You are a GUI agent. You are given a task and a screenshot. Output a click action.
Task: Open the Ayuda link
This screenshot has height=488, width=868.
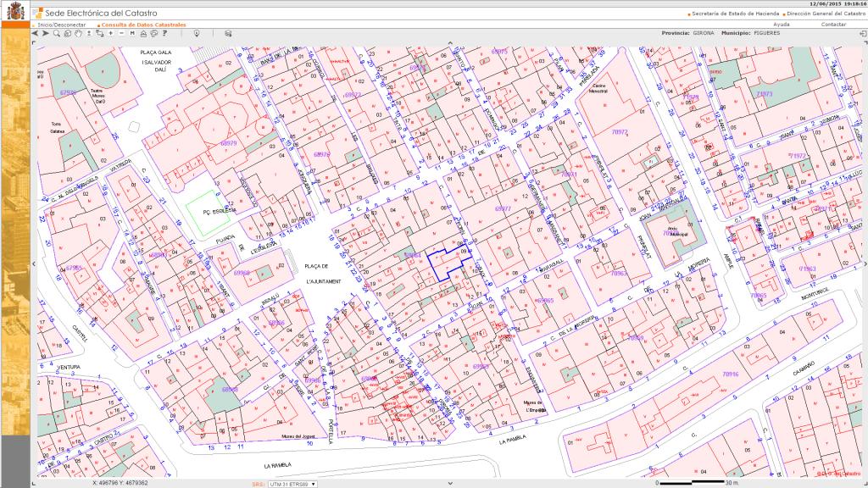(782, 25)
